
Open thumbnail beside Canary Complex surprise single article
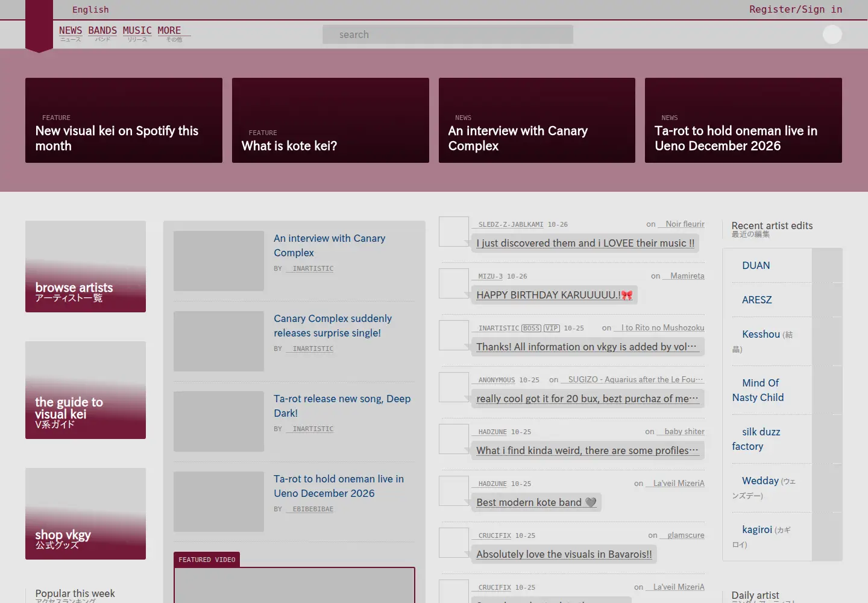[219, 341]
